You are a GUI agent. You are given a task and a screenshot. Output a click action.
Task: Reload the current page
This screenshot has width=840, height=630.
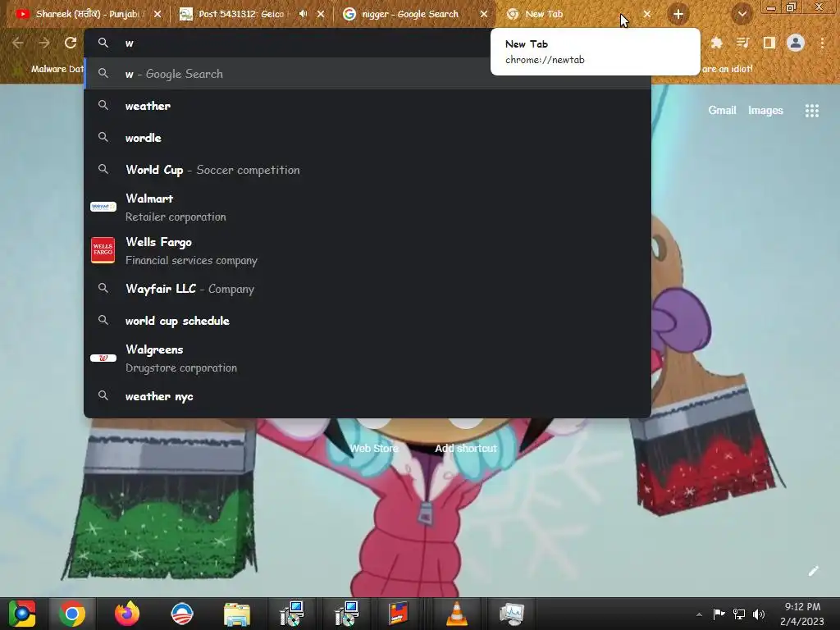pyautogui.click(x=71, y=43)
